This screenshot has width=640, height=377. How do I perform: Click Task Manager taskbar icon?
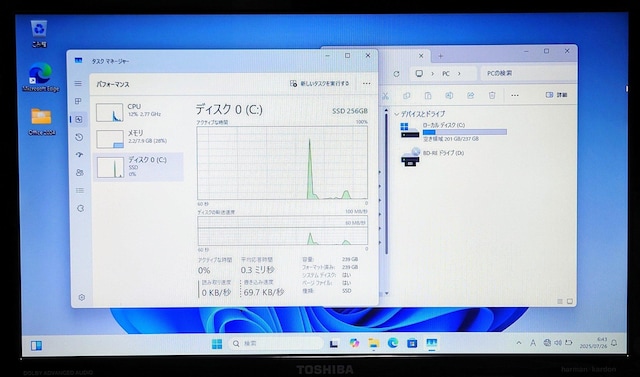click(431, 343)
